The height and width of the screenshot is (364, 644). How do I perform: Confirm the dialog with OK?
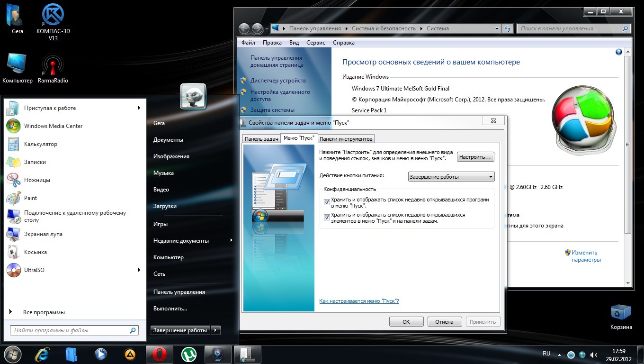click(406, 322)
